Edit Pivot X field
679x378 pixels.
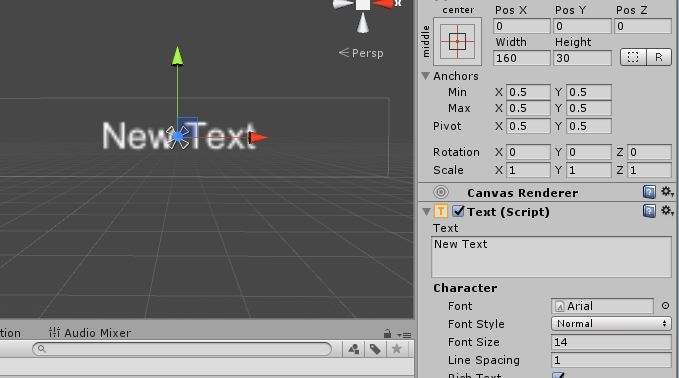528,126
